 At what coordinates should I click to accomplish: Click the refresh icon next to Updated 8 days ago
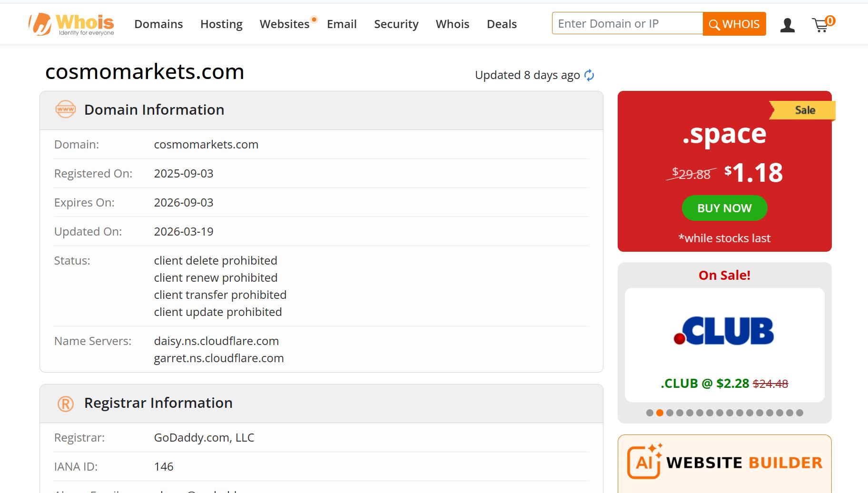(589, 75)
